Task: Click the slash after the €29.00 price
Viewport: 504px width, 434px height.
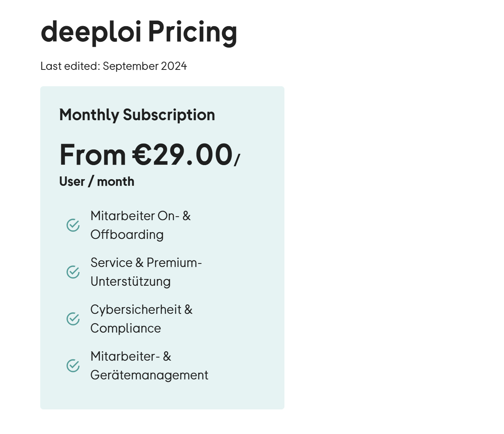Action: 237,159
